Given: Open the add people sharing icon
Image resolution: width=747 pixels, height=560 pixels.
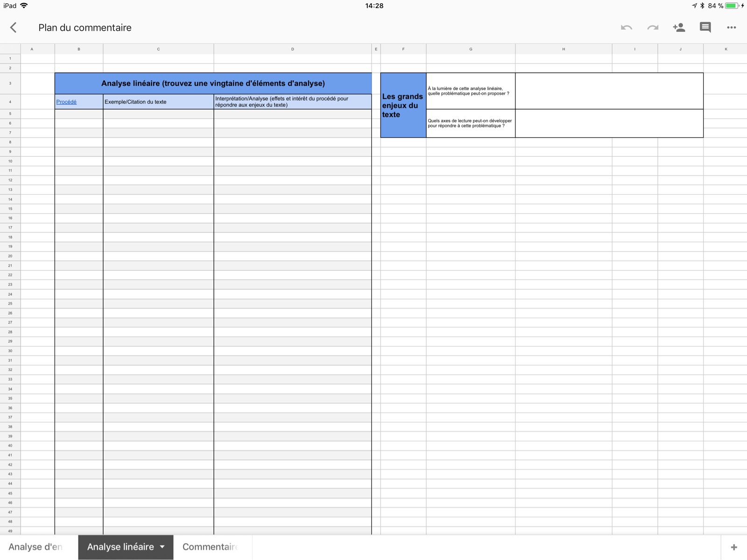Looking at the screenshot, I should [679, 28].
